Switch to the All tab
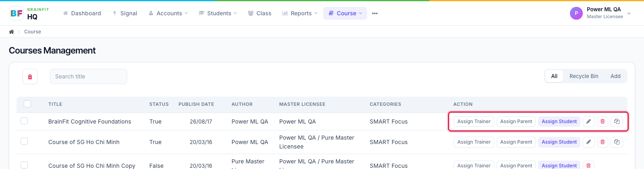 554,76
